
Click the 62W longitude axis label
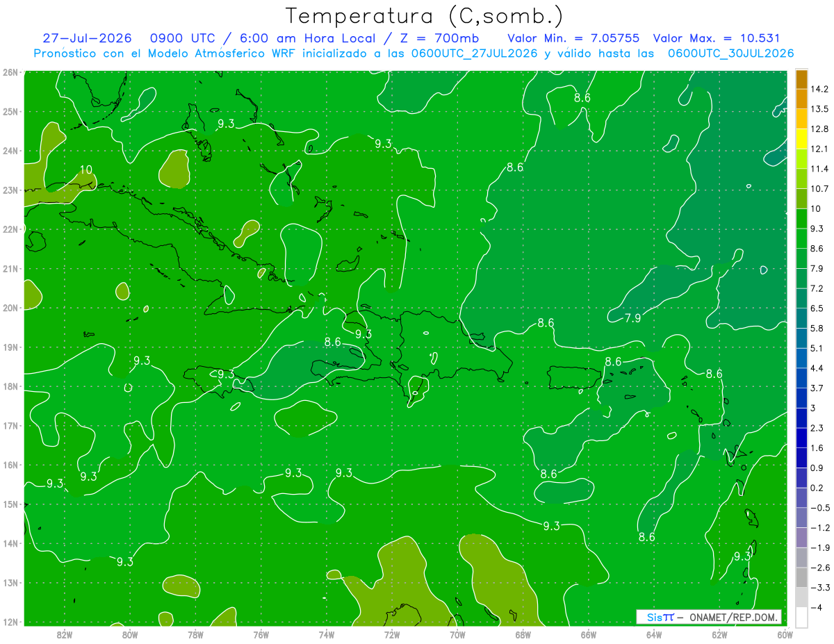(719, 634)
